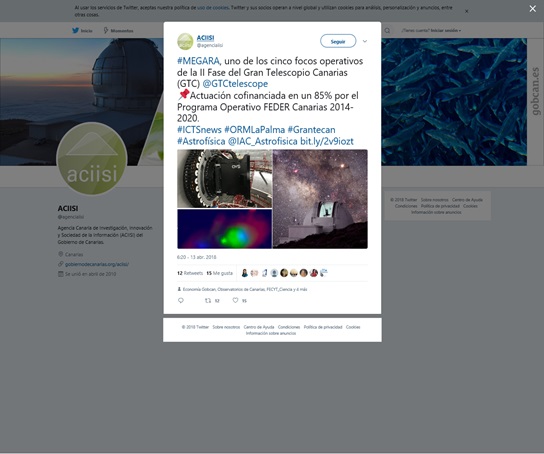Open the MEGARA instrument photo

click(224, 179)
